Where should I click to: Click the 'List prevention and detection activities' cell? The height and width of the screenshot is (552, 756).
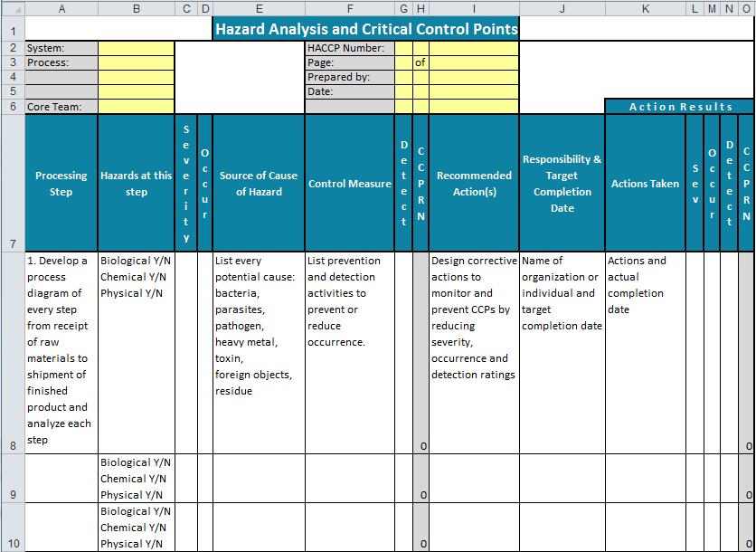[350, 353]
